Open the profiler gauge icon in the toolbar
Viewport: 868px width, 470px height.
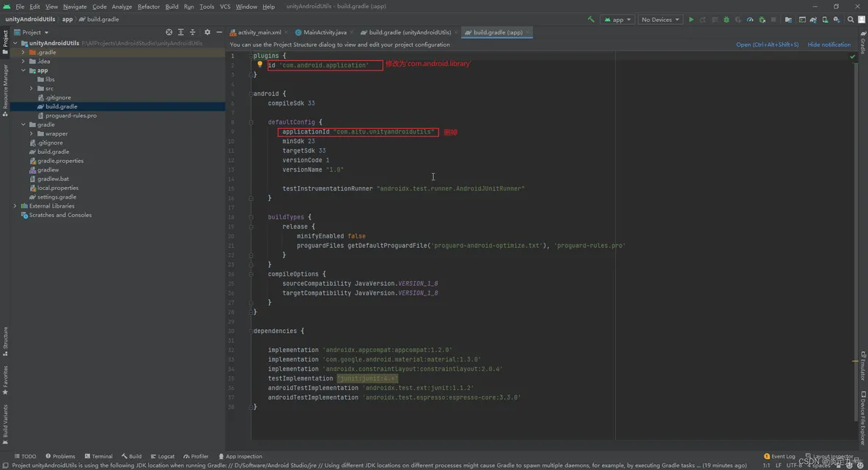pos(749,19)
